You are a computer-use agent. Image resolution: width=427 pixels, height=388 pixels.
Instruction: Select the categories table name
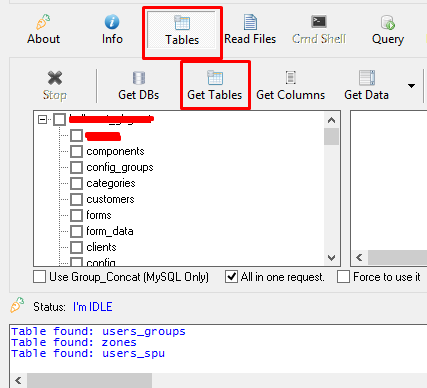tap(111, 183)
